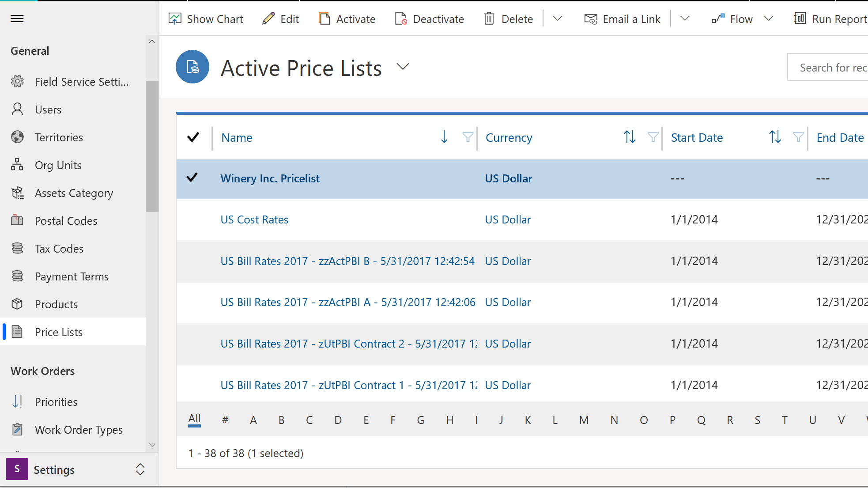Open the Delete more options dropdown
The height and width of the screenshot is (488, 868).
(x=558, y=19)
